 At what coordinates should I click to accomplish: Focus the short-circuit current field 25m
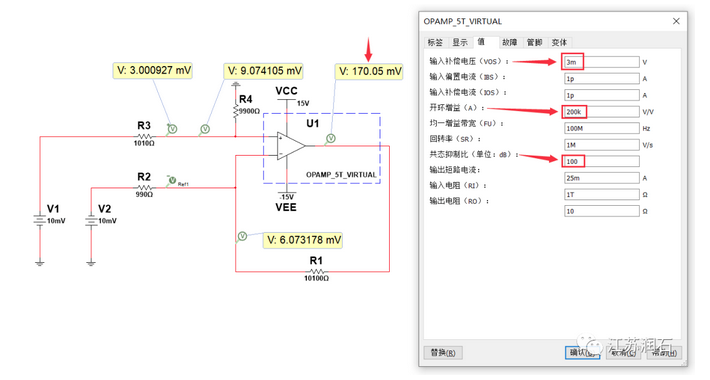click(601, 178)
